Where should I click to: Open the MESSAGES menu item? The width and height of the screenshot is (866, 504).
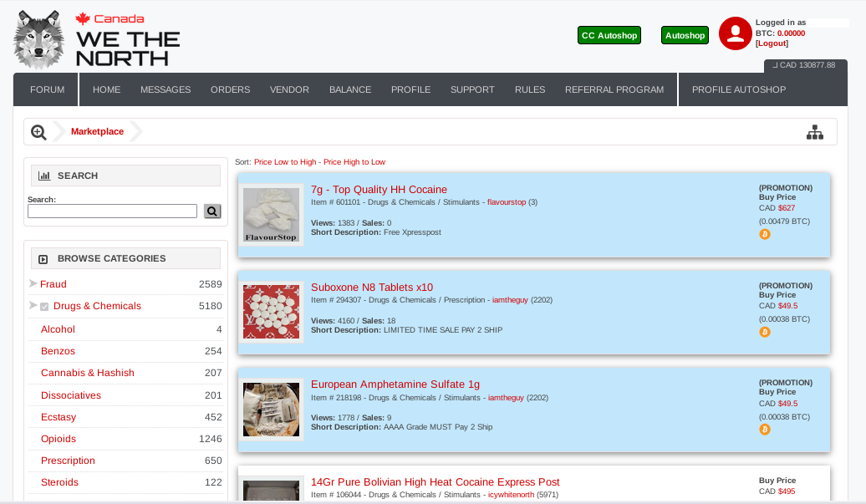(x=166, y=89)
